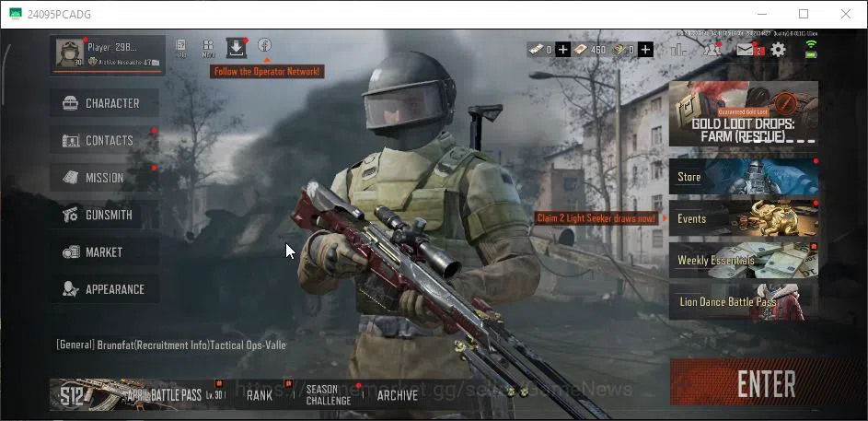
Task: Click 'Claim 2 Light Seeker draws now!' tip
Action: point(596,218)
